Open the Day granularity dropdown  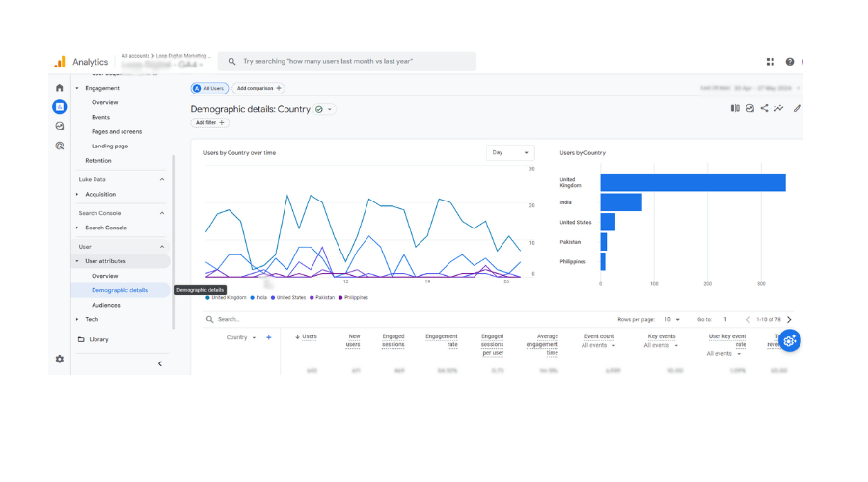pyautogui.click(x=510, y=152)
